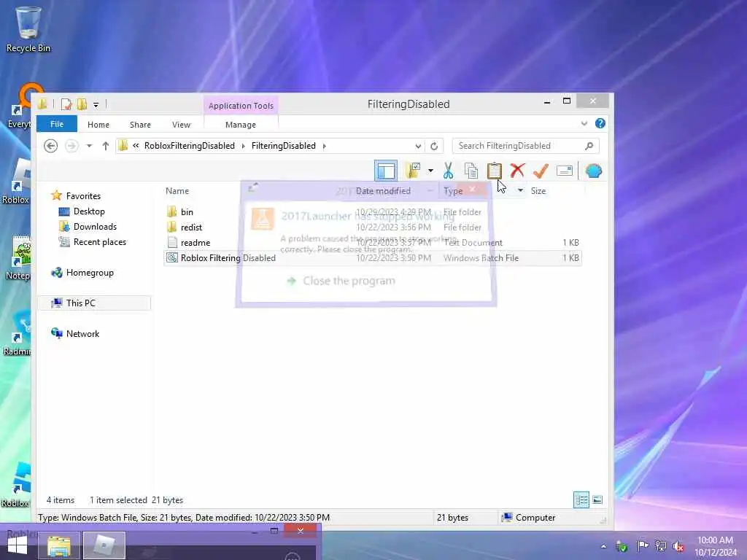Click the orange checkmark properties icon
747x560 pixels.
(541, 171)
